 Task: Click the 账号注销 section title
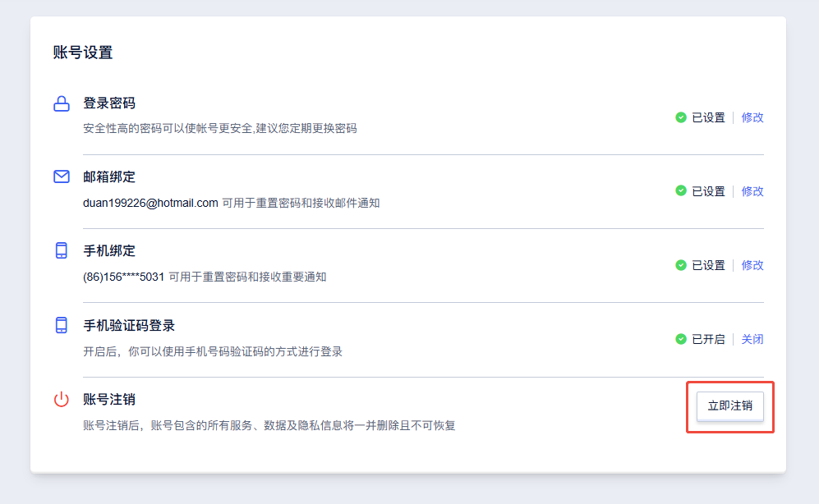tap(109, 400)
